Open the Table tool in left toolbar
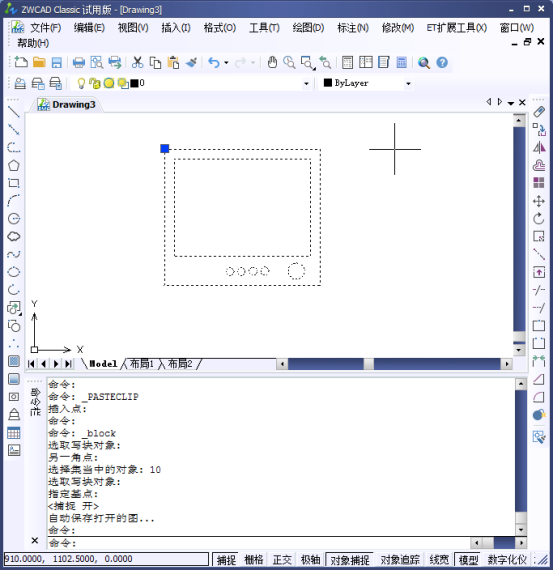Image resolution: width=554 pixels, height=571 pixels. point(14,433)
